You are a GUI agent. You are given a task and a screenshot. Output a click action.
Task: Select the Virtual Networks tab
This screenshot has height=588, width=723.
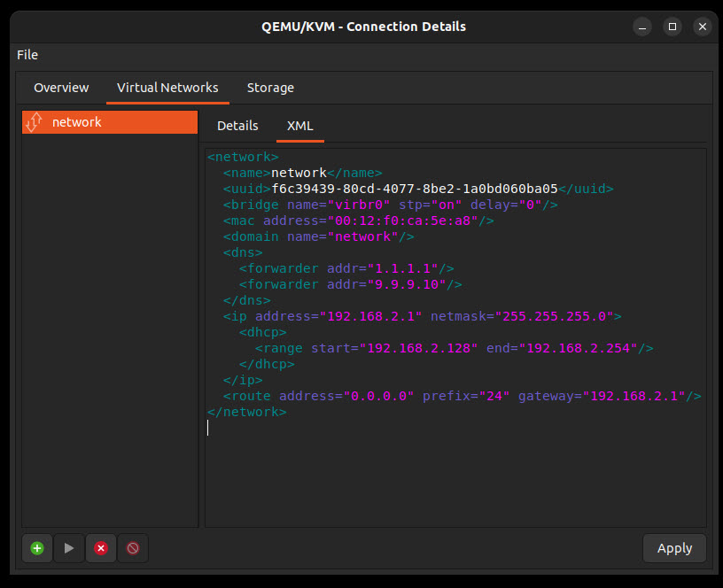[x=167, y=88]
